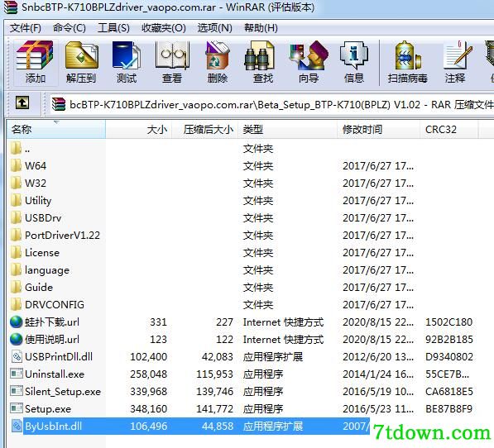The image size is (494, 448).
Task: Open the 帮助(H) menu
Action: click(261, 28)
